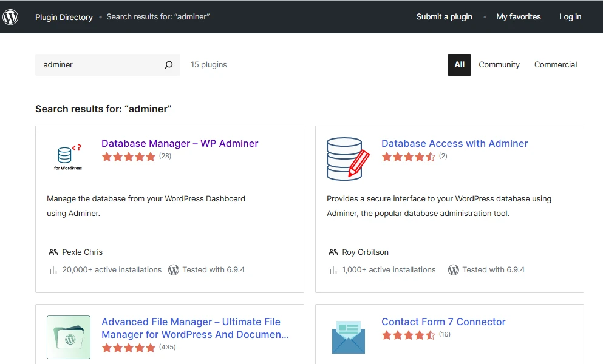Click Log in link

click(x=570, y=17)
